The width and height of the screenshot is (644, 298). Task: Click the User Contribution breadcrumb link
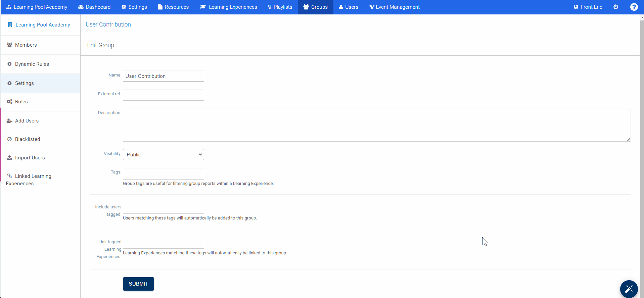108,24
